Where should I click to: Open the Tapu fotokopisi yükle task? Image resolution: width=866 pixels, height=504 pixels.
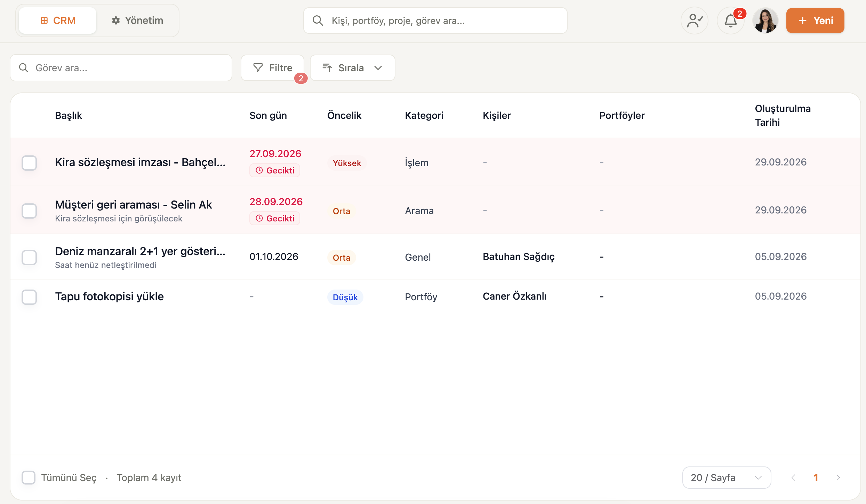(x=110, y=296)
